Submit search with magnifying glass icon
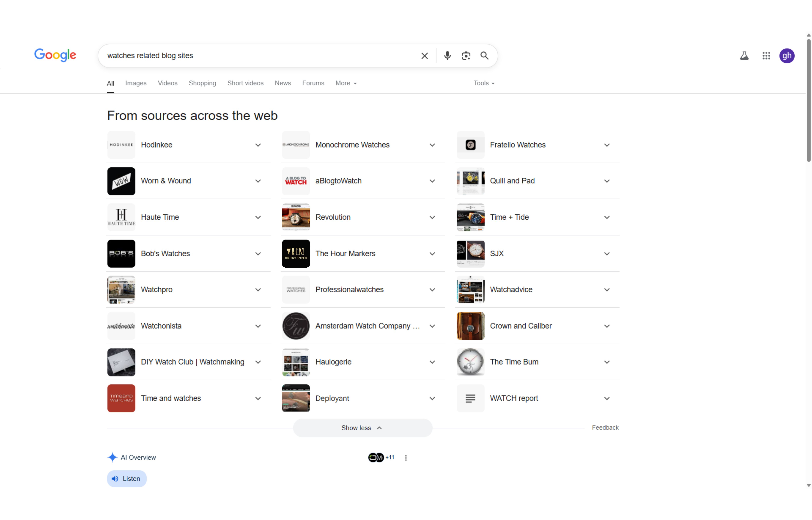The image size is (812, 520). pos(484,56)
